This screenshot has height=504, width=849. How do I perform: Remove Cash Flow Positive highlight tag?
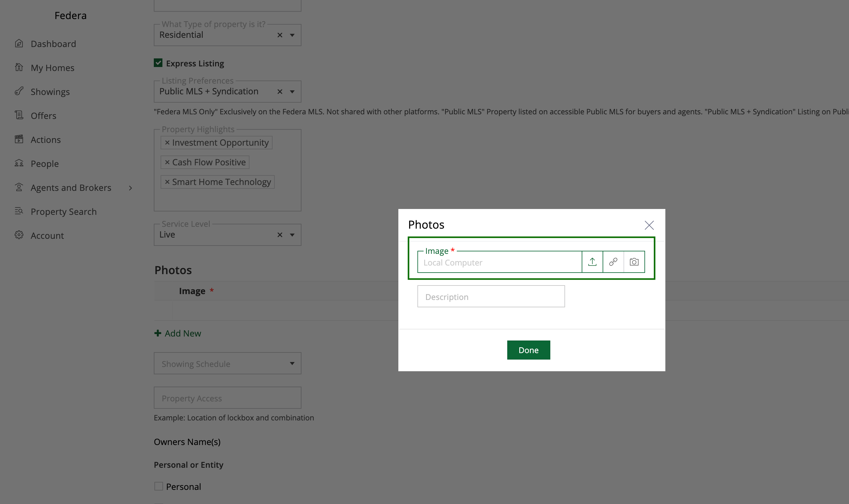point(167,162)
